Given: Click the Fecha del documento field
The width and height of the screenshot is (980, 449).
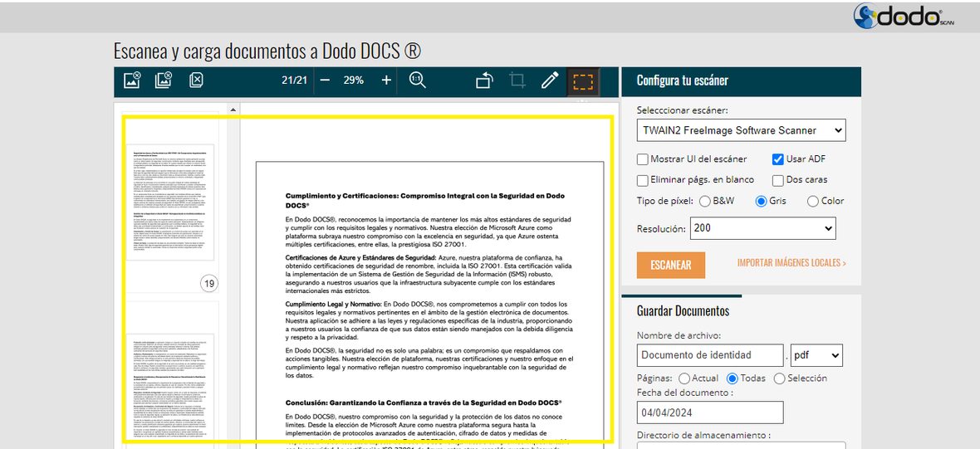Looking at the screenshot, I should pos(711,412).
